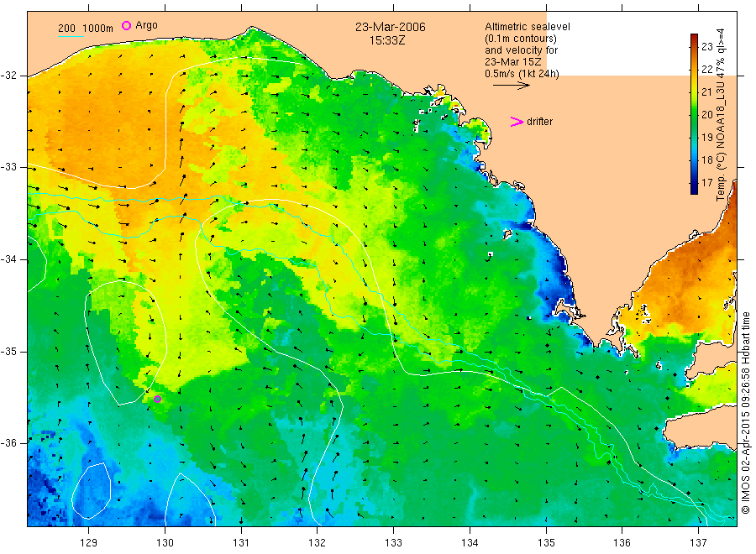Click longitude axis label '130'
The image size is (756, 554).
coord(165,542)
